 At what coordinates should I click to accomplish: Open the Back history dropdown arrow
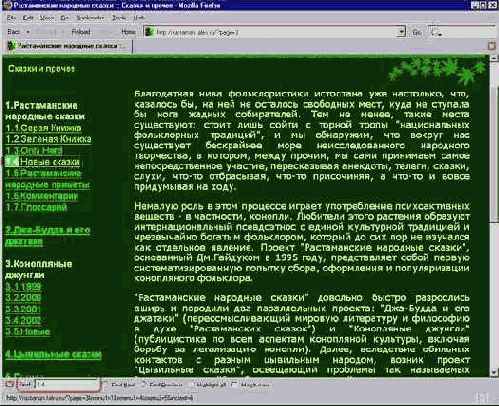point(28,32)
